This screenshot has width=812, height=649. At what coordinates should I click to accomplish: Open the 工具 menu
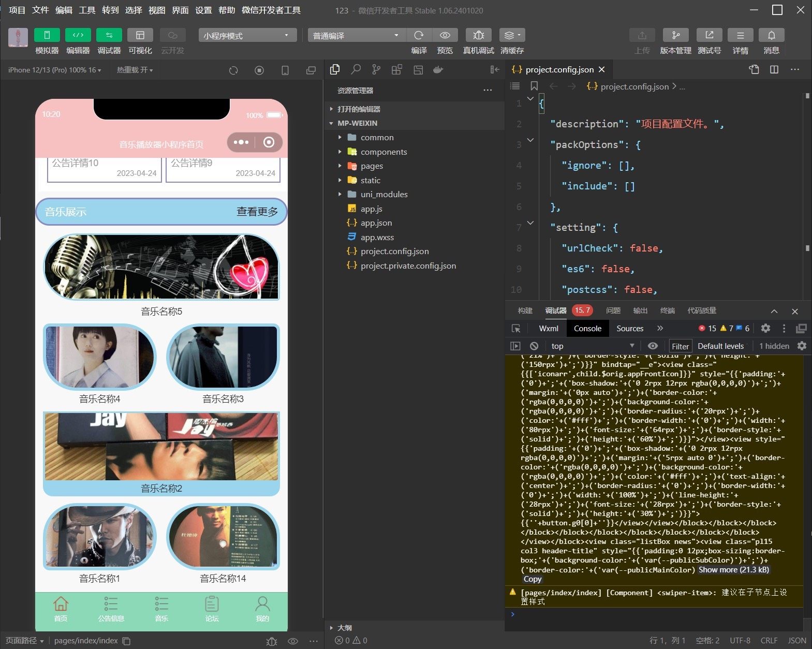(87, 10)
